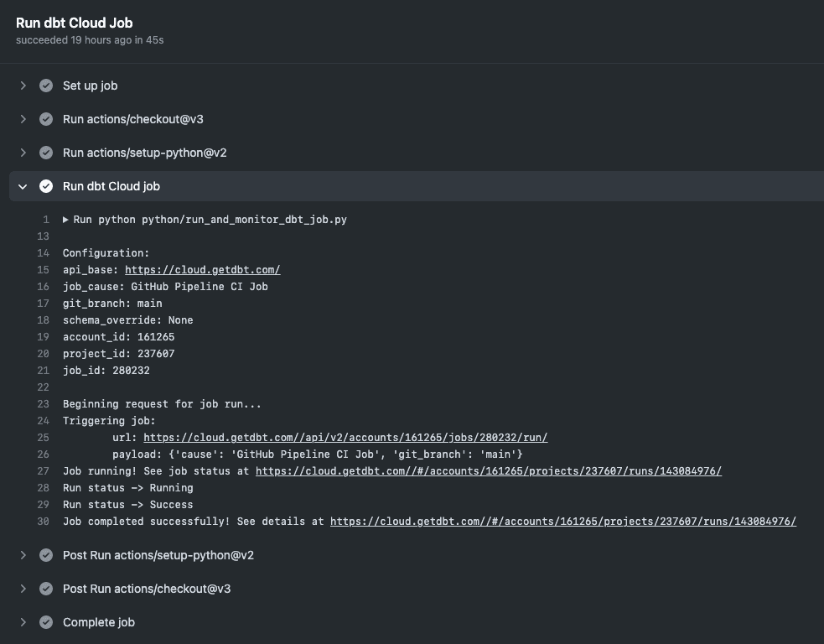Image resolution: width=824 pixels, height=644 pixels.
Task: Expand the Set up job step
Action: (x=23, y=86)
